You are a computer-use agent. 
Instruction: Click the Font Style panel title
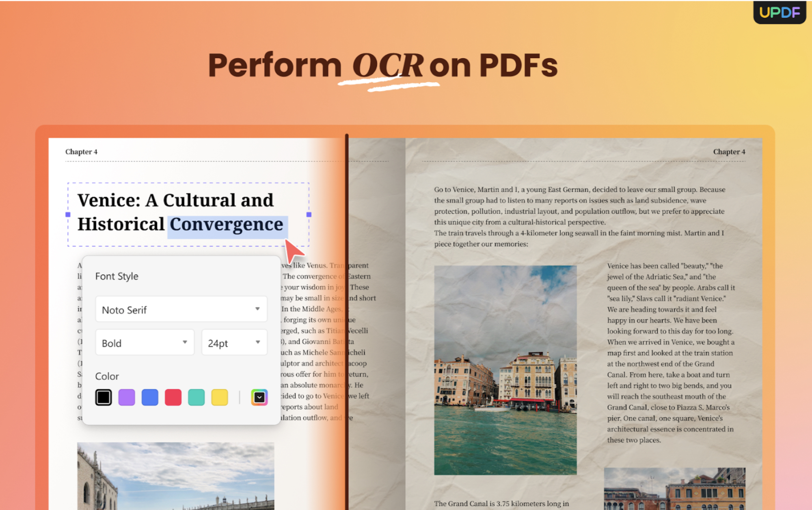117,276
